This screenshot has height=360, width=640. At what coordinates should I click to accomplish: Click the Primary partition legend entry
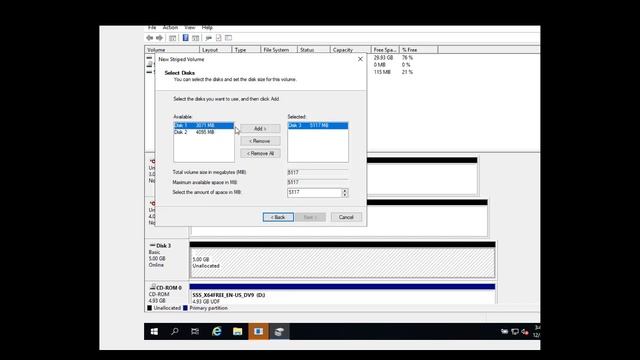click(205, 308)
